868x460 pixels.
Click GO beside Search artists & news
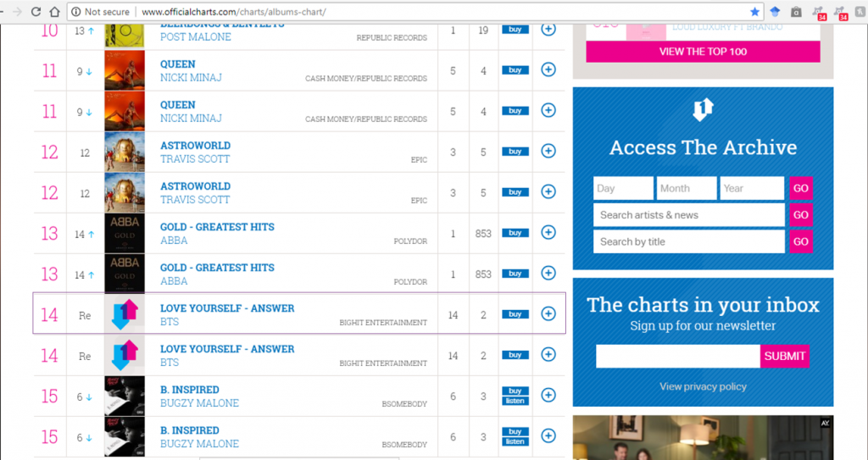[x=801, y=215]
